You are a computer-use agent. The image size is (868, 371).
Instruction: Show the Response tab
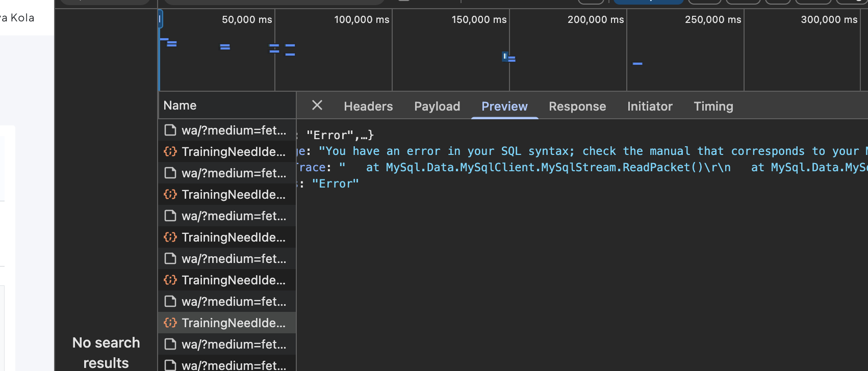(577, 107)
